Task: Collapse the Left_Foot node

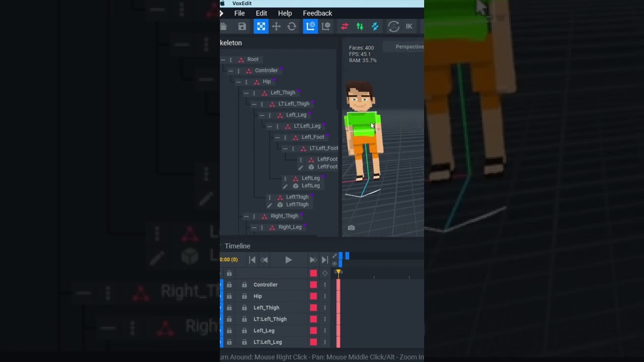Action: pos(277,137)
